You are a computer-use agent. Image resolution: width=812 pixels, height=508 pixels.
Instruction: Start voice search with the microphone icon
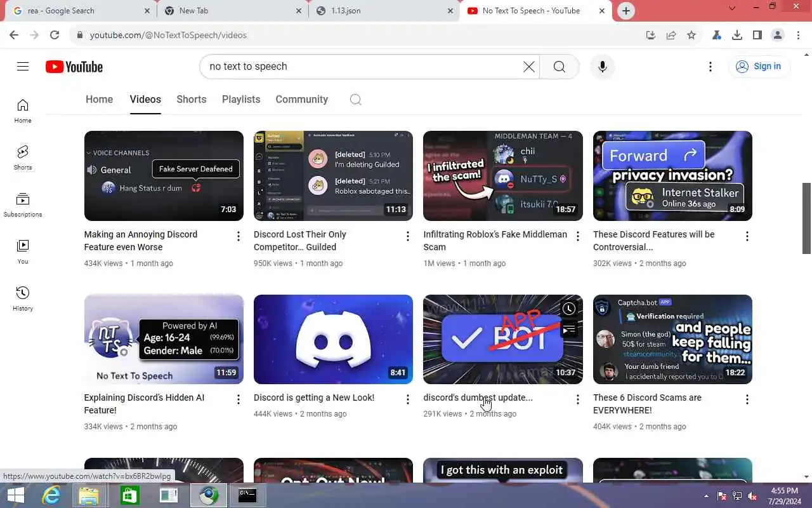click(x=603, y=67)
